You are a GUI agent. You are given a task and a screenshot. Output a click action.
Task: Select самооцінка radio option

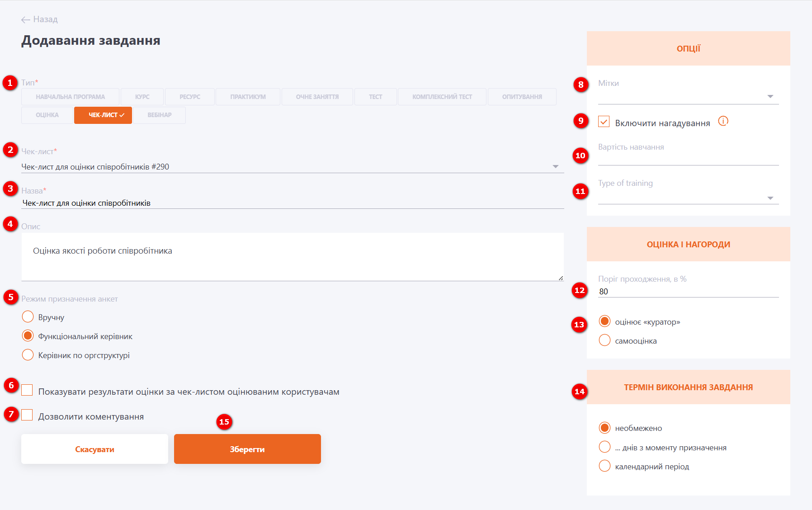[604, 340]
